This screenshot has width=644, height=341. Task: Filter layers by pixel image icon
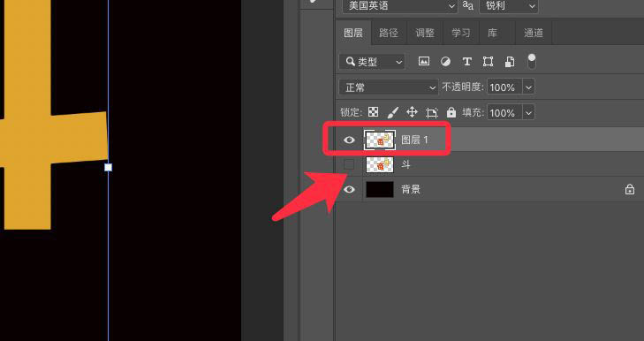[424, 62]
